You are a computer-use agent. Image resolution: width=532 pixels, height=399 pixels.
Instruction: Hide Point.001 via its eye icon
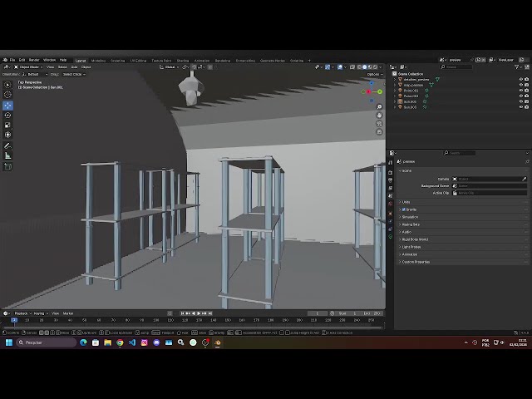(x=521, y=91)
